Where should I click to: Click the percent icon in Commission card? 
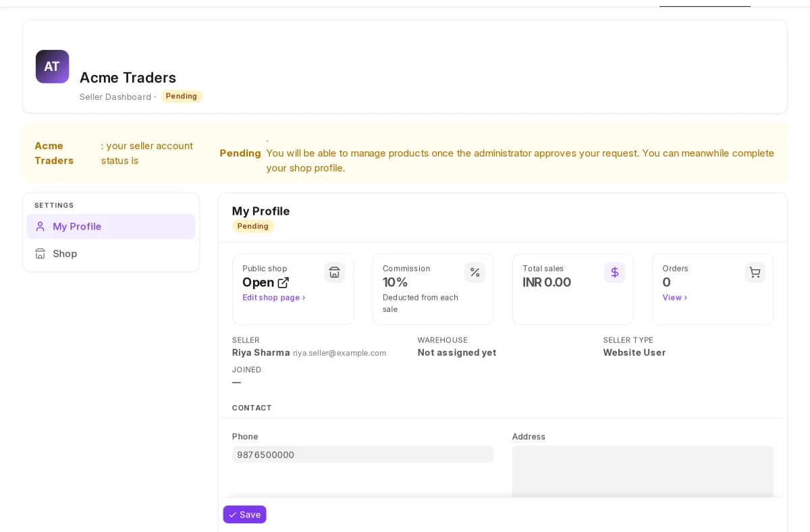[x=475, y=272]
